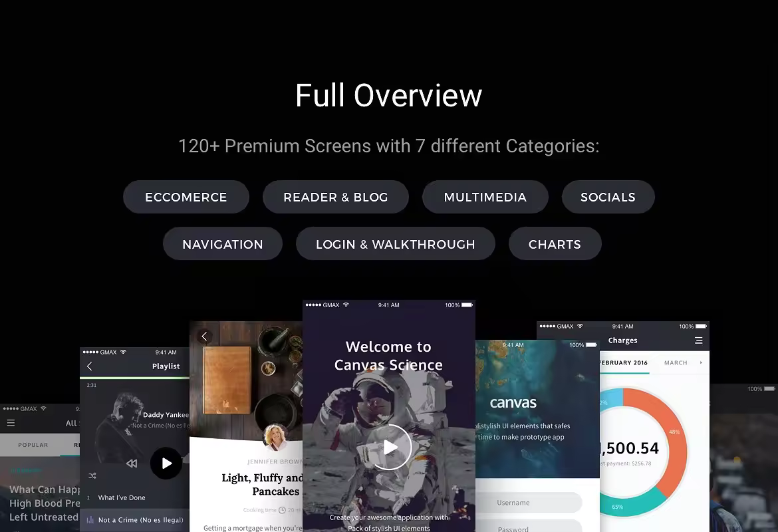Click wifi icon on Playlist status bar
The height and width of the screenshot is (532, 778).
click(124, 352)
